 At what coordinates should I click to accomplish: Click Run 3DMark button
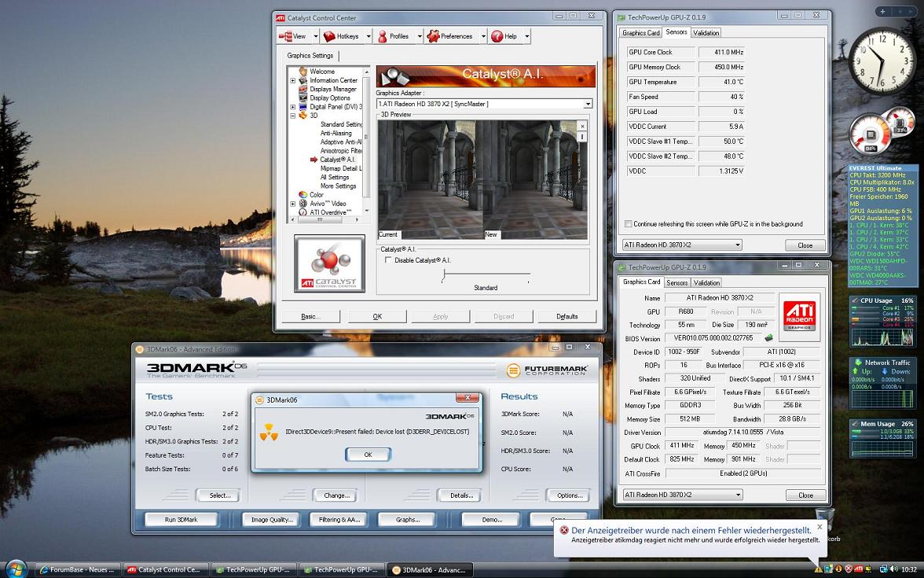point(181,520)
